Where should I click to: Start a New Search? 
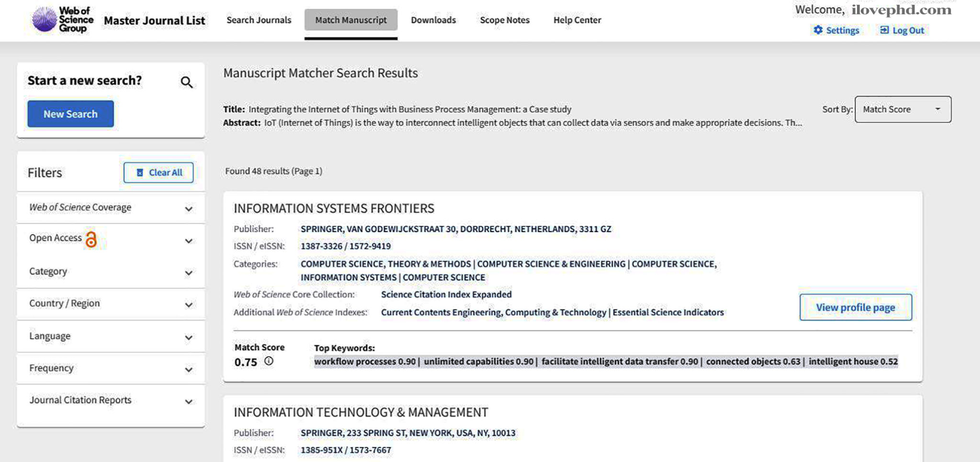point(70,114)
